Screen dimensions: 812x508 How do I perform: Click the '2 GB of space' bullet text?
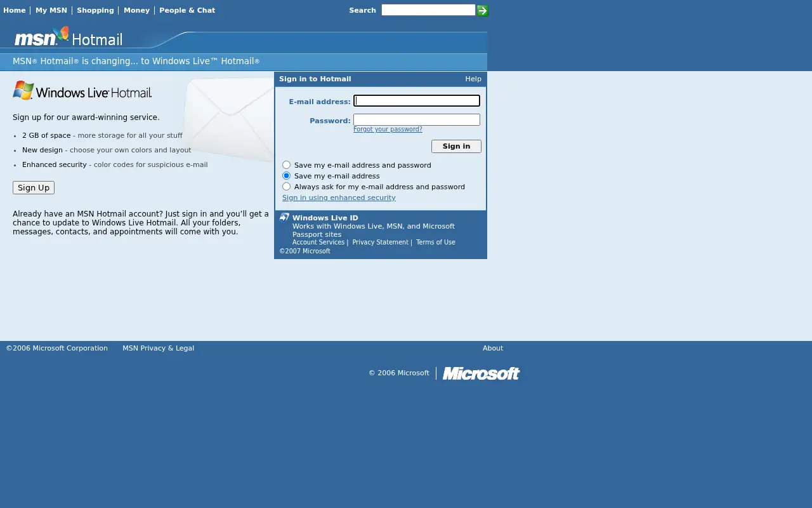46,135
